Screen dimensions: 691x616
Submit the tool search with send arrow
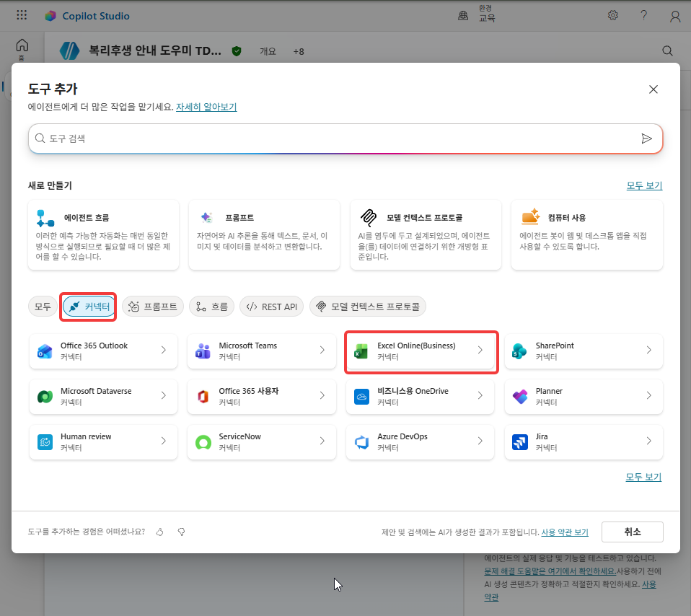(646, 138)
